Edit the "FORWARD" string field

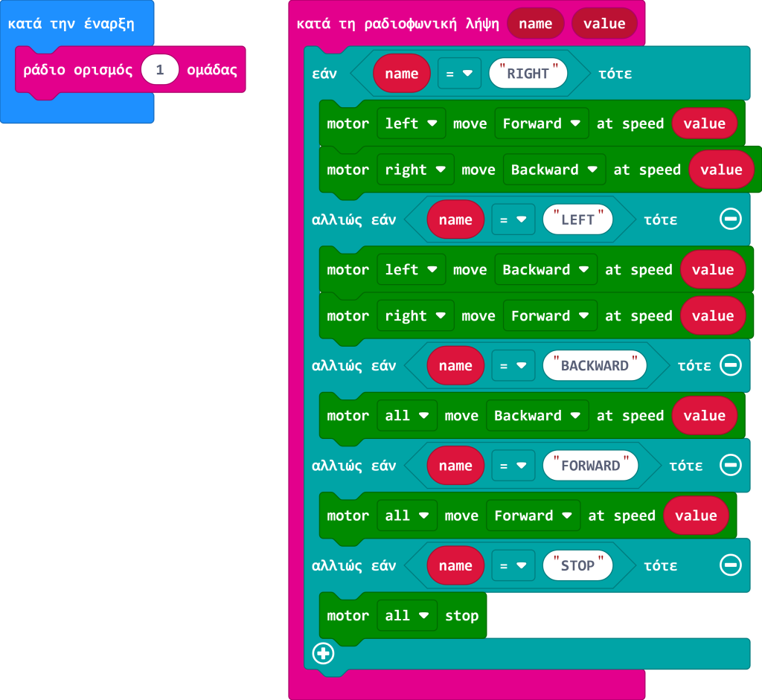[x=590, y=466]
